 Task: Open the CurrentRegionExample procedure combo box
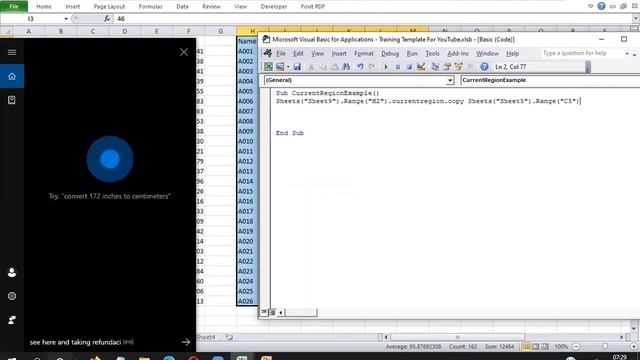click(x=550, y=80)
